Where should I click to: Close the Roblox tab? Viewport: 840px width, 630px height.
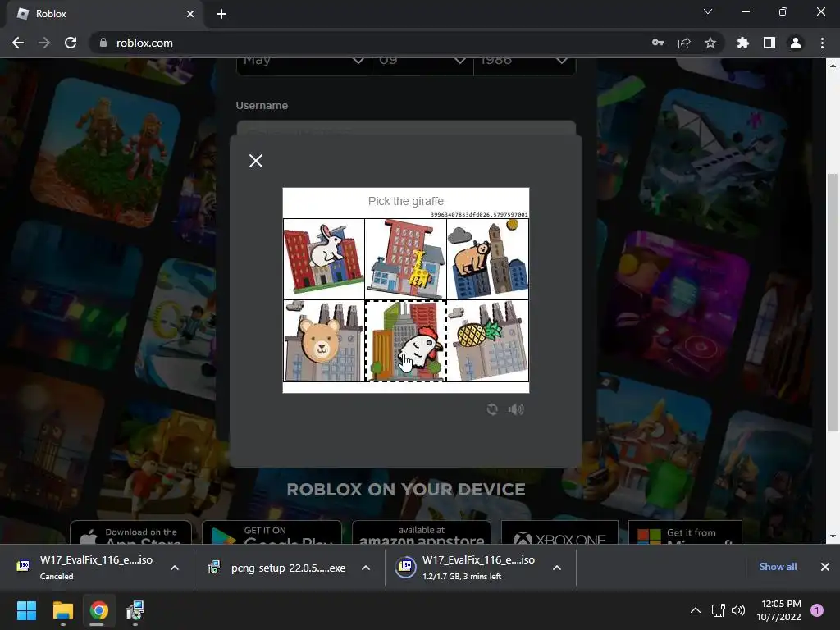(x=190, y=14)
